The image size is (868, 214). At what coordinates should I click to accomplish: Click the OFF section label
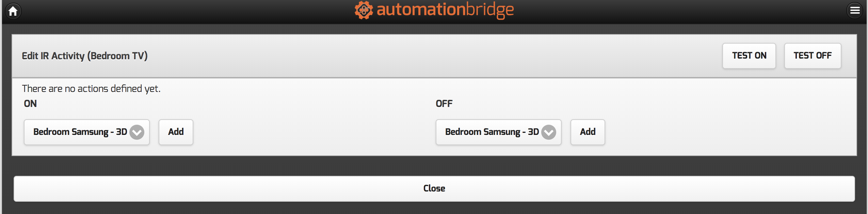[x=444, y=104]
